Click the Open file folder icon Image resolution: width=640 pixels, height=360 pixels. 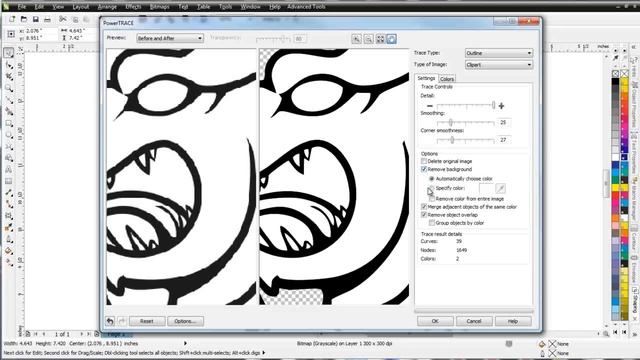(x=24, y=19)
